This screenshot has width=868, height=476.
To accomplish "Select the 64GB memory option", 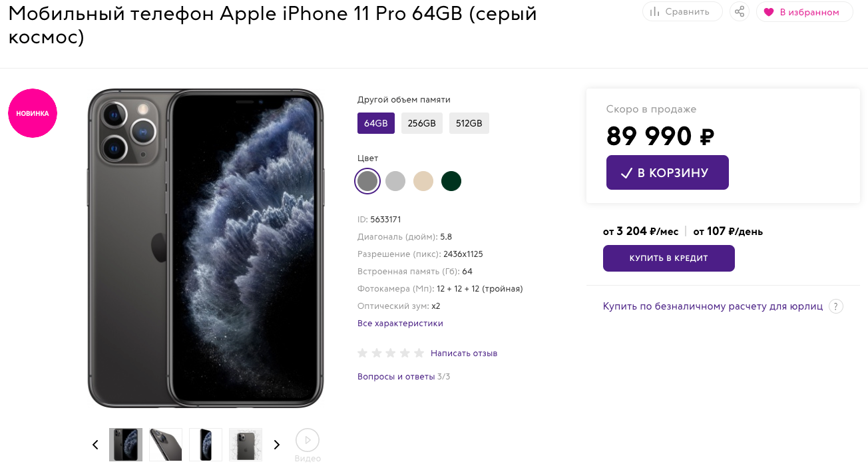I will (375, 123).
